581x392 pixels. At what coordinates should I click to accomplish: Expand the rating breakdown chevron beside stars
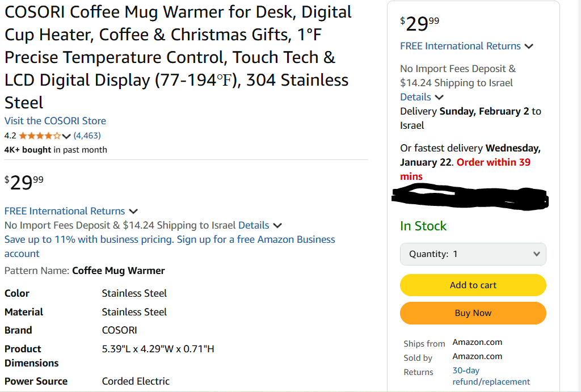pos(66,136)
